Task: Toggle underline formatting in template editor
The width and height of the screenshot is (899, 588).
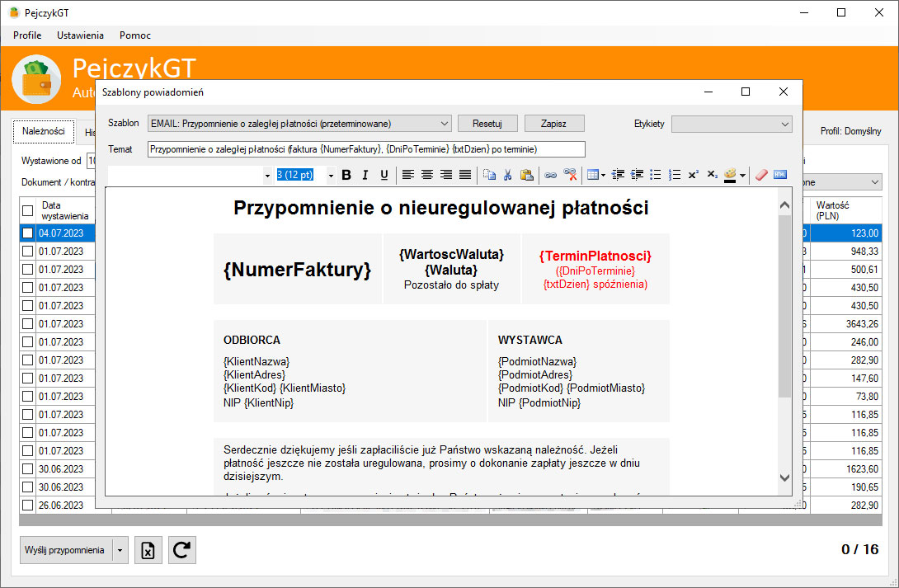Action: coord(384,175)
